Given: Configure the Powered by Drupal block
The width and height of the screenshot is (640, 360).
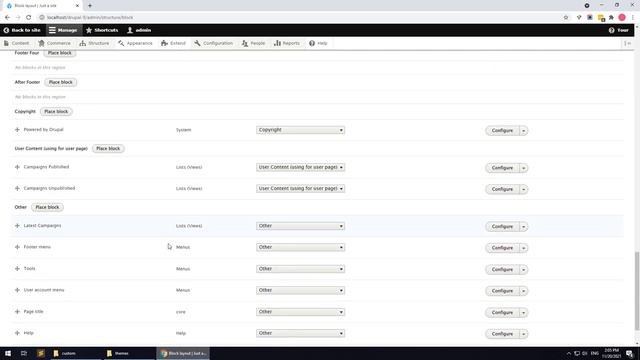Looking at the screenshot, I should (502, 131).
